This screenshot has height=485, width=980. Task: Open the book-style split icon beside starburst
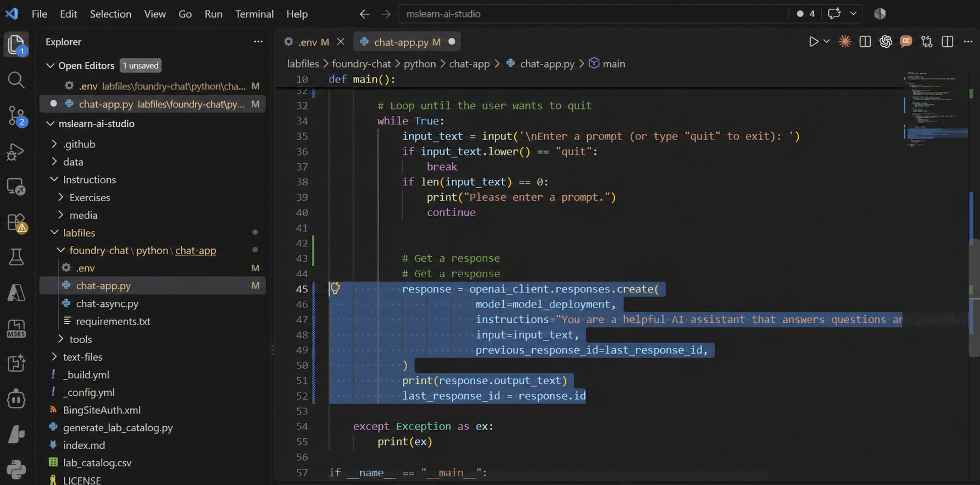point(865,42)
